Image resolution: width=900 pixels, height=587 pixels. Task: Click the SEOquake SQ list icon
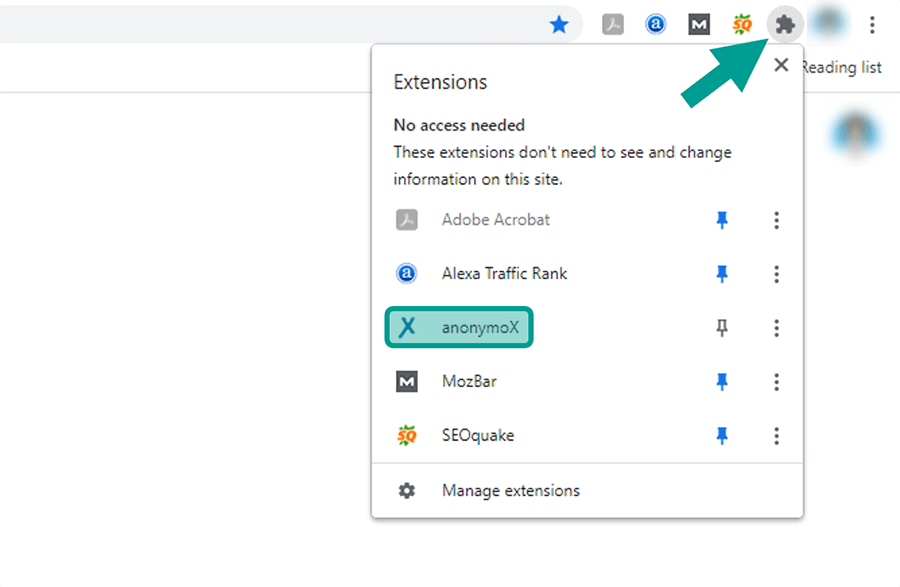(x=406, y=436)
